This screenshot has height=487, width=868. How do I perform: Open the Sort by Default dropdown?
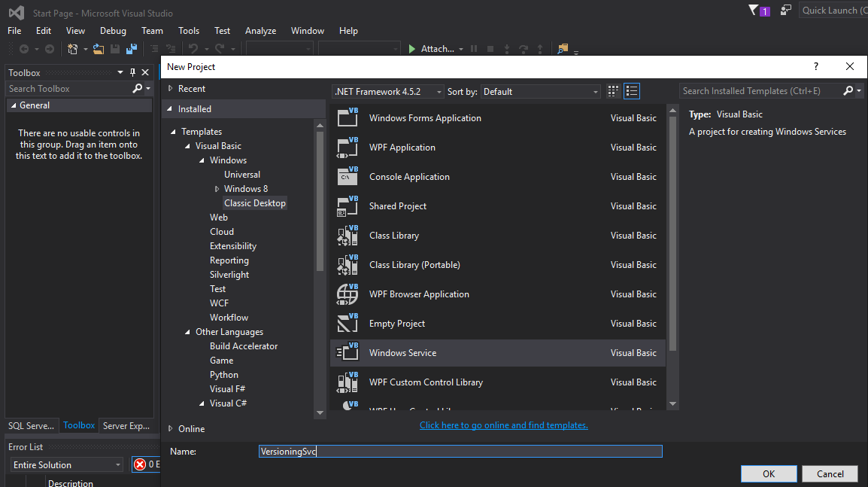540,91
